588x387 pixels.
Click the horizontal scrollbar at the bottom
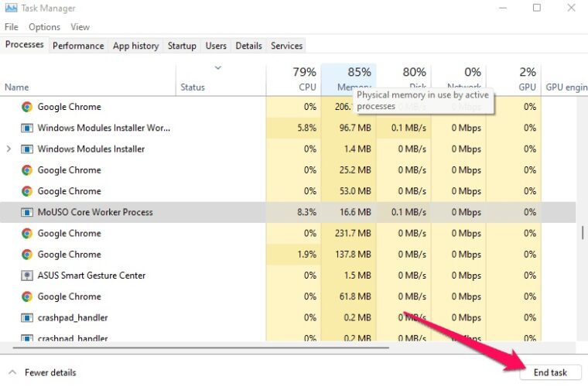pyautogui.click(x=201, y=348)
